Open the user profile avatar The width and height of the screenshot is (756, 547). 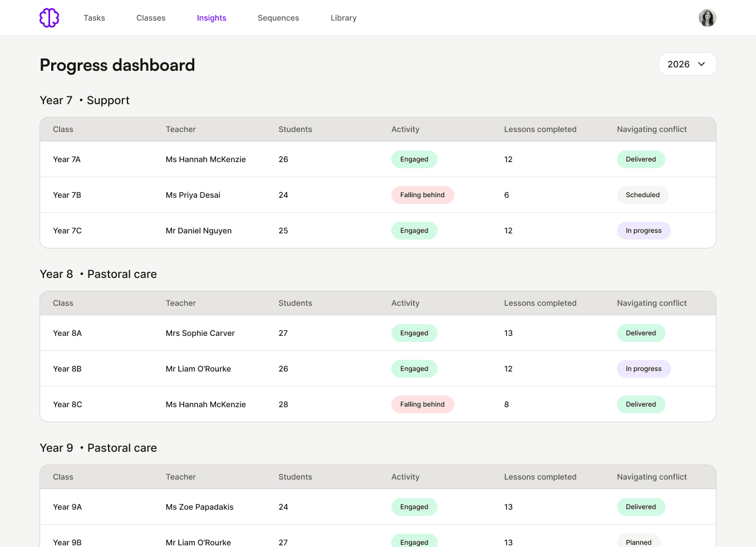coord(708,18)
